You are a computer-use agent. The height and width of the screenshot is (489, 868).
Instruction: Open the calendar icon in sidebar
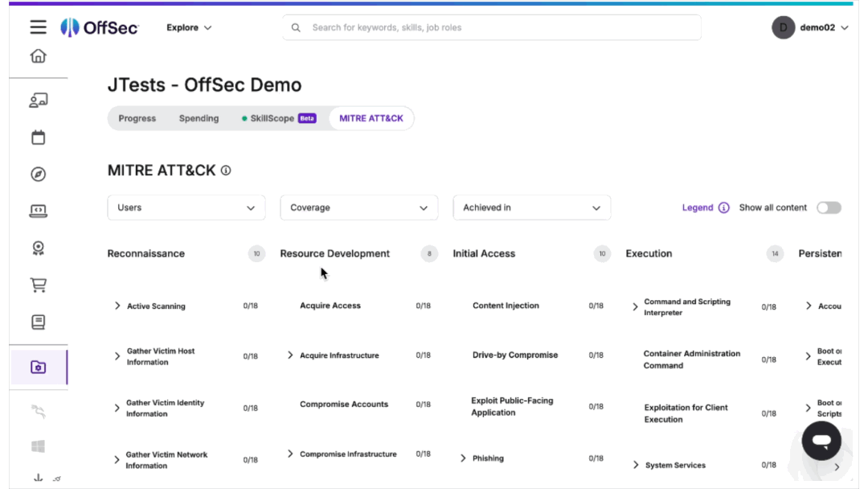click(38, 138)
